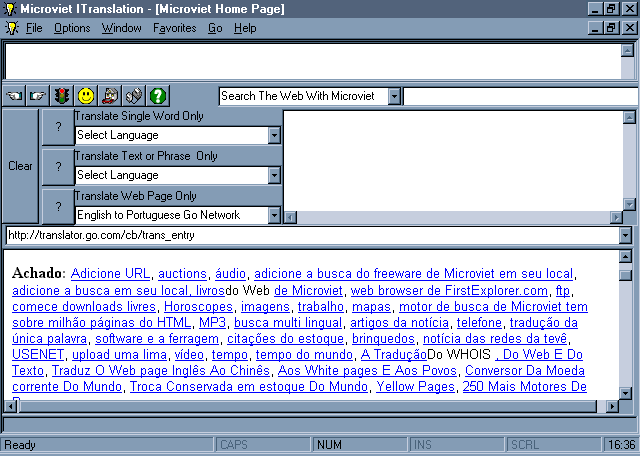This screenshot has width=640, height=456.
Task: Open the Search The Web With Microviet dropdown
Action: tap(394, 96)
